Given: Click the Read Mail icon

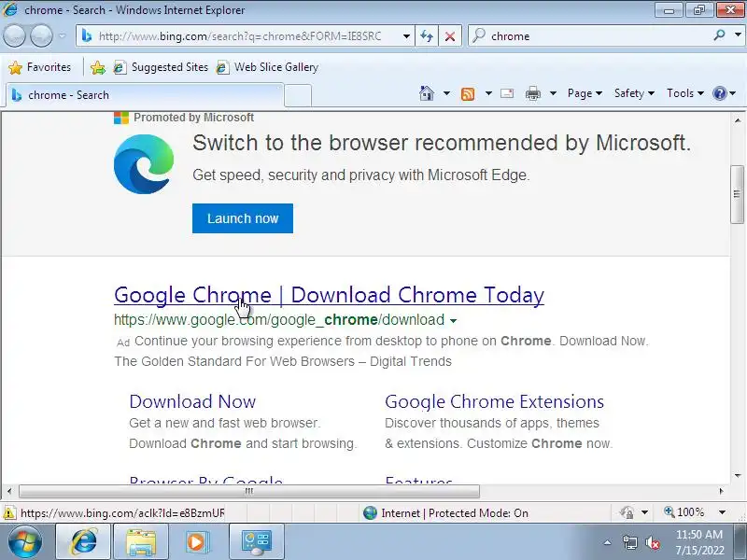Looking at the screenshot, I should [x=507, y=93].
